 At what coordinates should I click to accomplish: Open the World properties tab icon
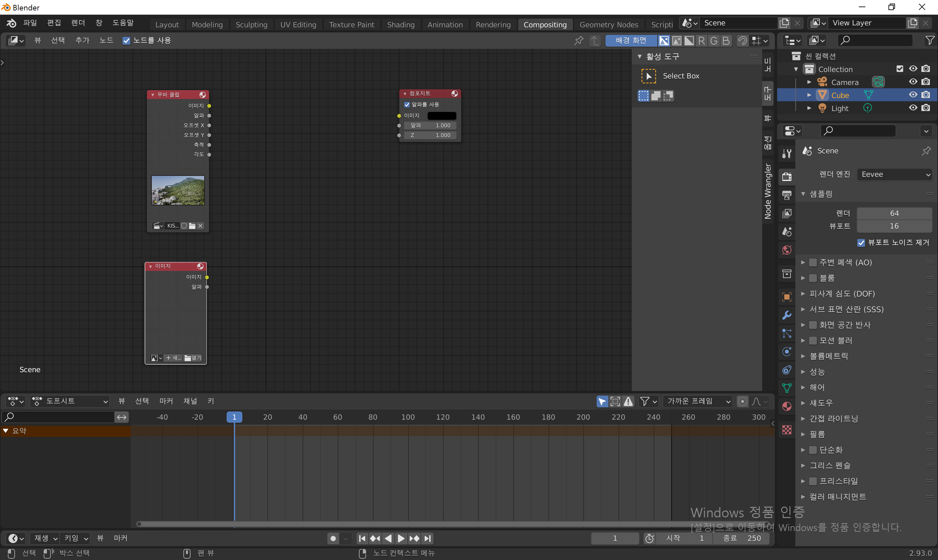(787, 250)
